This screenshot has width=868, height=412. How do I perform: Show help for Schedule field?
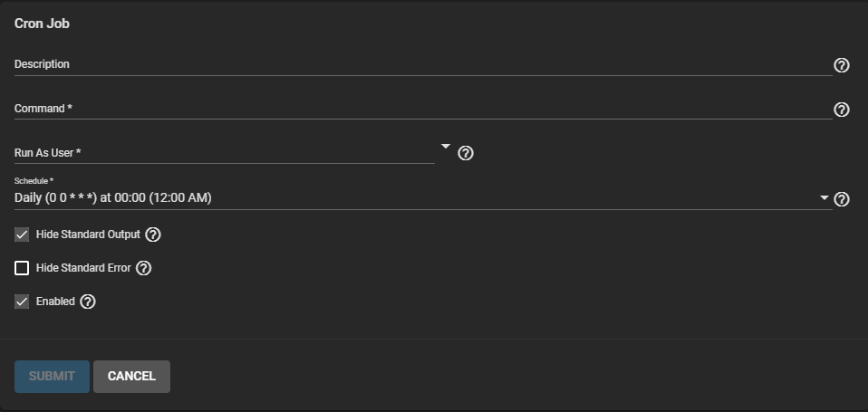pos(841,199)
